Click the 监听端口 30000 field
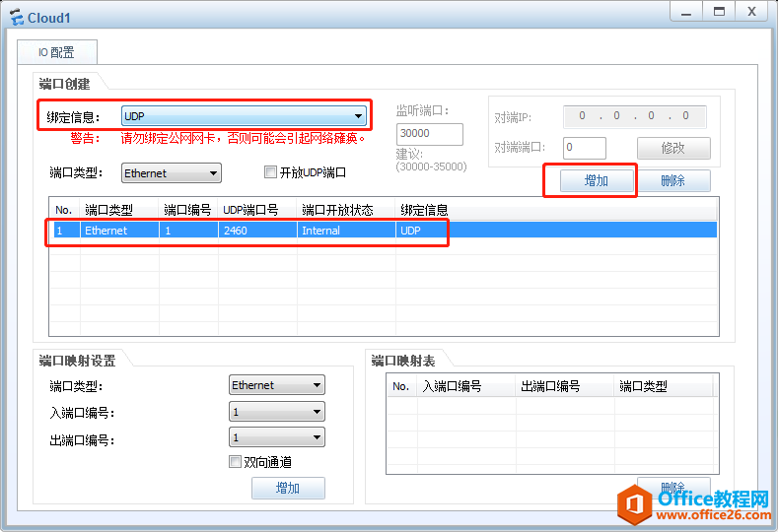The height and width of the screenshot is (532, 778). pos(430,134)
